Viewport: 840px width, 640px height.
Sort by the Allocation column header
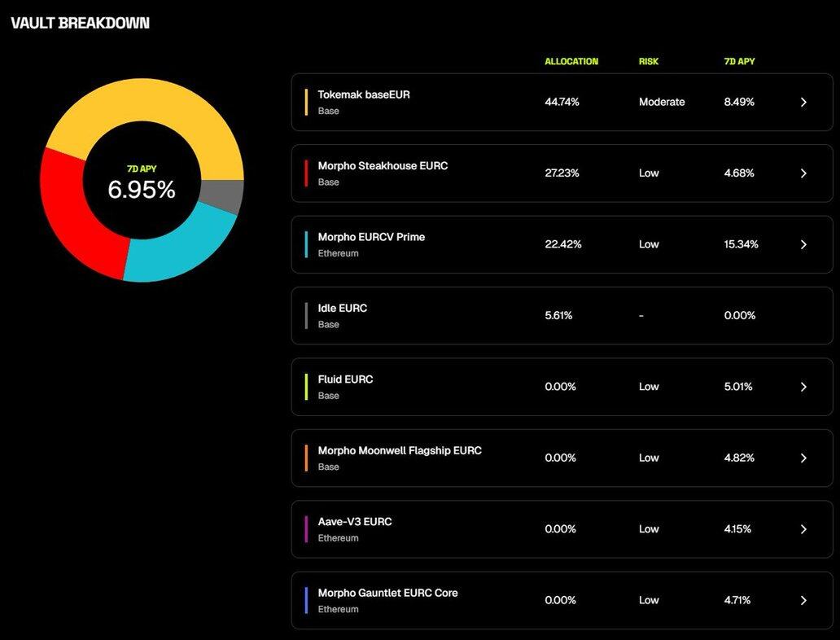[x=571, y=62]
